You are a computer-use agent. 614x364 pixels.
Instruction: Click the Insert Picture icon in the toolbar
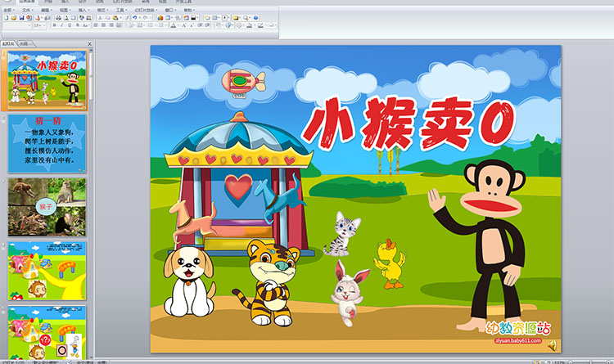pos(187,18)
